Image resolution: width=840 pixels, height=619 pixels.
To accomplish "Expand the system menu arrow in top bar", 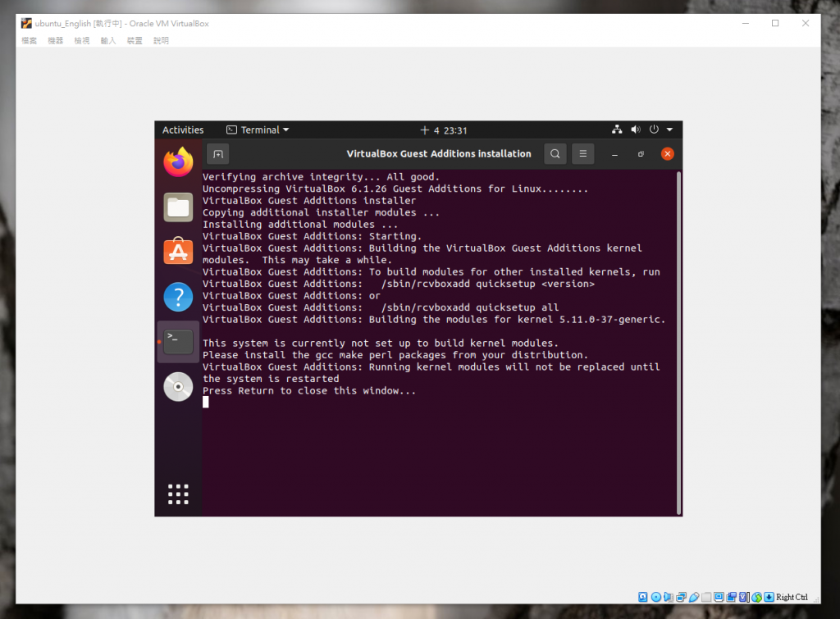I will (669, 130).
